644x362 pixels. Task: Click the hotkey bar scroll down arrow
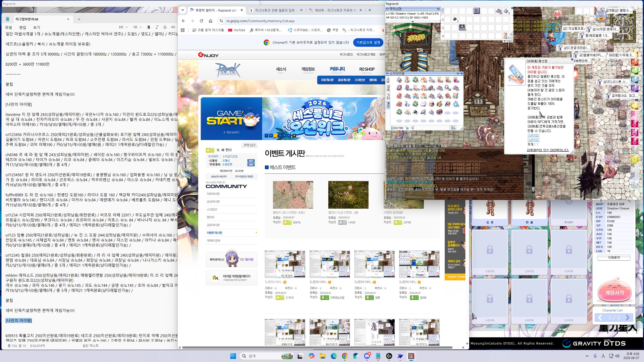[511, 38]
